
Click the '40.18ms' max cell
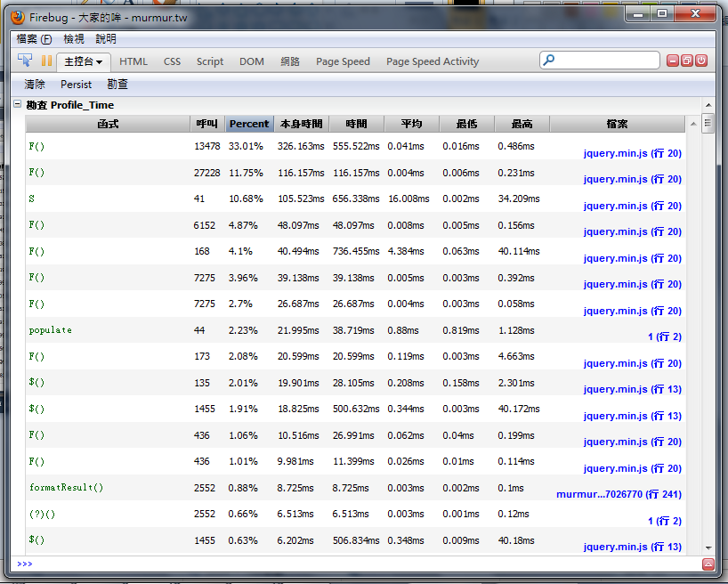click(x=516, y=540)
